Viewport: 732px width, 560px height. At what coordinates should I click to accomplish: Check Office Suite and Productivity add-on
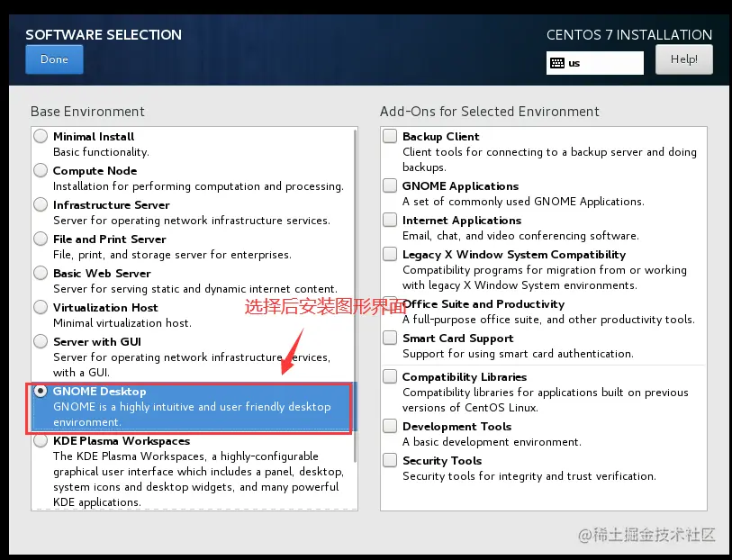click(x=390, y=303)
